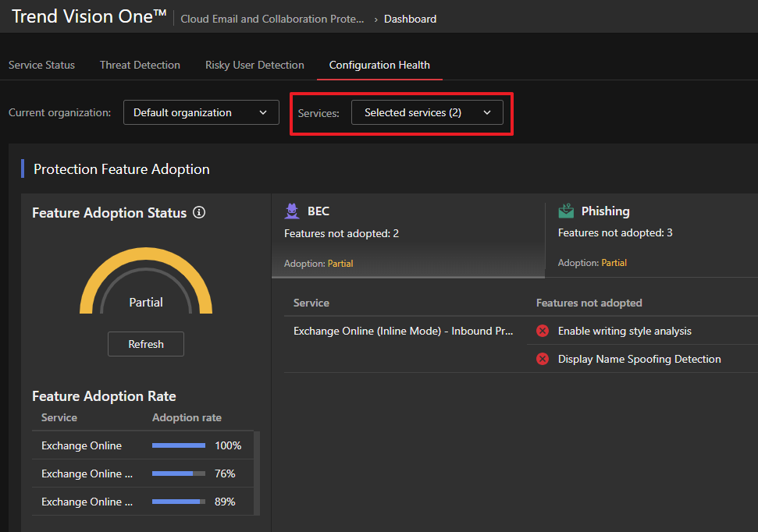Click the 76% adoption rate bar

[179, 474]
